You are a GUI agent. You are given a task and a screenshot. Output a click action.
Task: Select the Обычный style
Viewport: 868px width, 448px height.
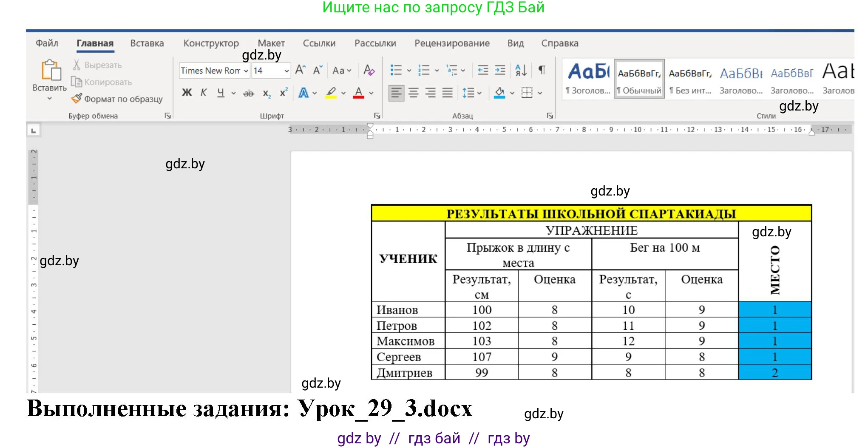[638, 79]
